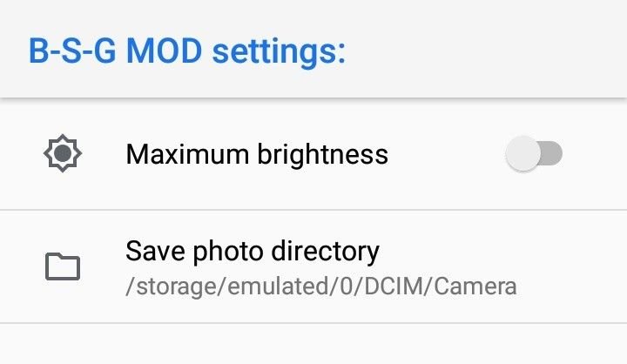Click the folder icon beside Save photo directory
Image resolution: width=627 pixels, height=364 pixels.
coord(63,266)
